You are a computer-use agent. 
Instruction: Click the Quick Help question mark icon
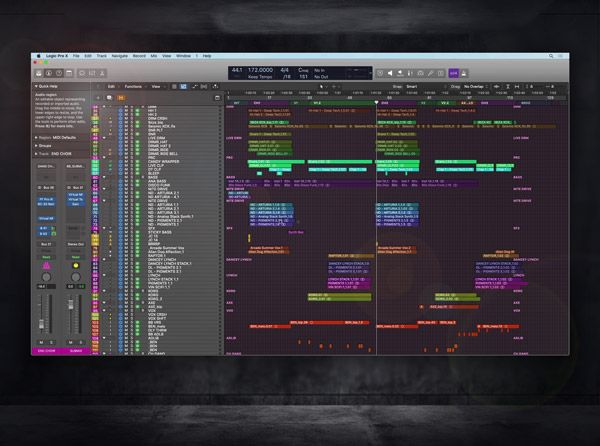pyautogui.click(x=61, y=73)
